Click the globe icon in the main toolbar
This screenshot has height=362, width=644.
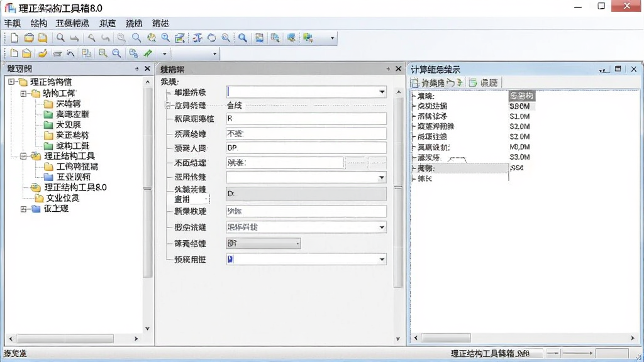click(x=152, y=38)
